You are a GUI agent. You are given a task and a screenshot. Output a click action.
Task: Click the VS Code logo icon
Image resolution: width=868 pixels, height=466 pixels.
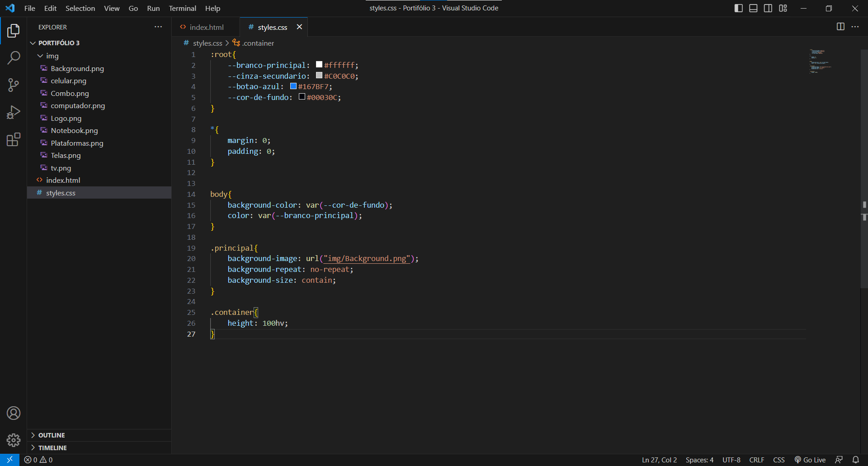(x=10, y=8)
